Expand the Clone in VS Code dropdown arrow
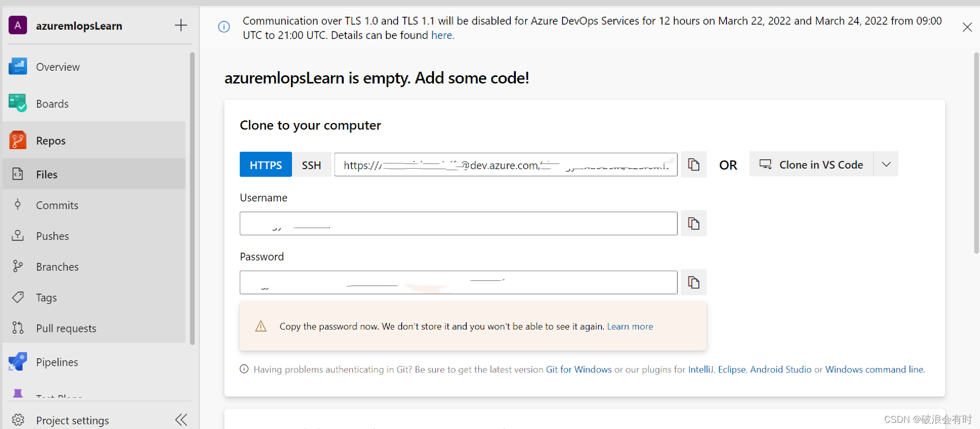Image resolution: width=980 pixels, height=429 pixels. coord(886,164)
